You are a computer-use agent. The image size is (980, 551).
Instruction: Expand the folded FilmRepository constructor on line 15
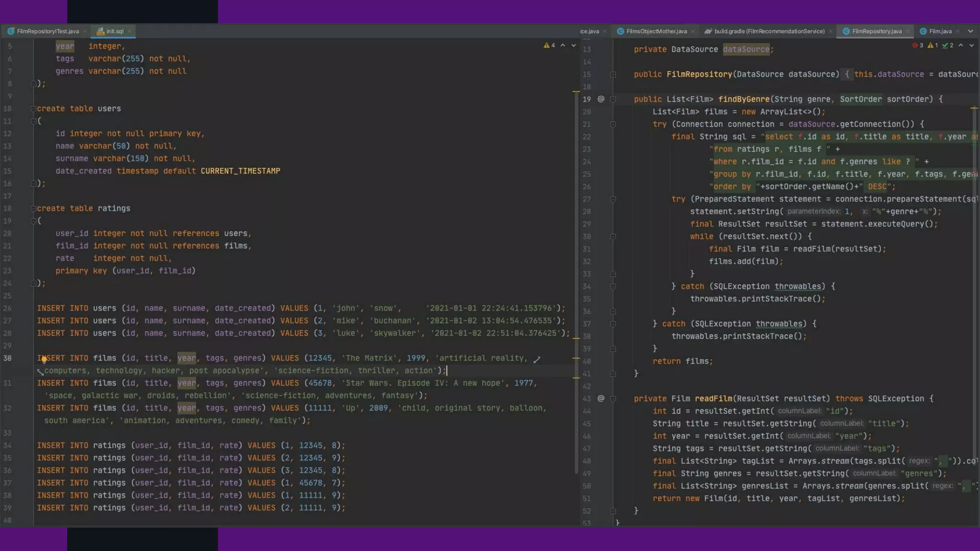point(613,75)
